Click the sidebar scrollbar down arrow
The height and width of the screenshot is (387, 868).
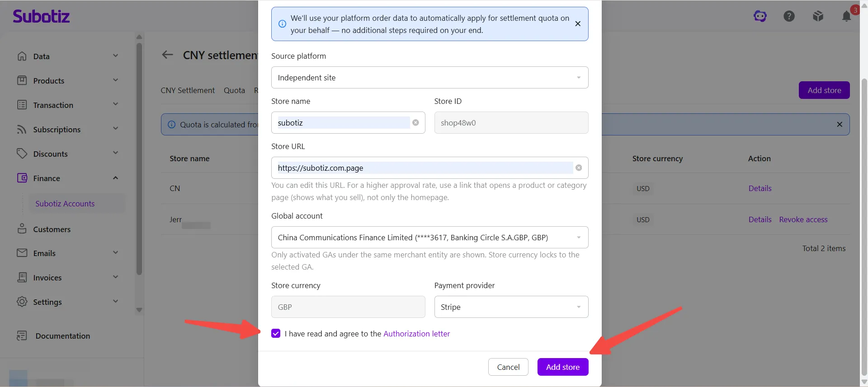coord(139,310)
